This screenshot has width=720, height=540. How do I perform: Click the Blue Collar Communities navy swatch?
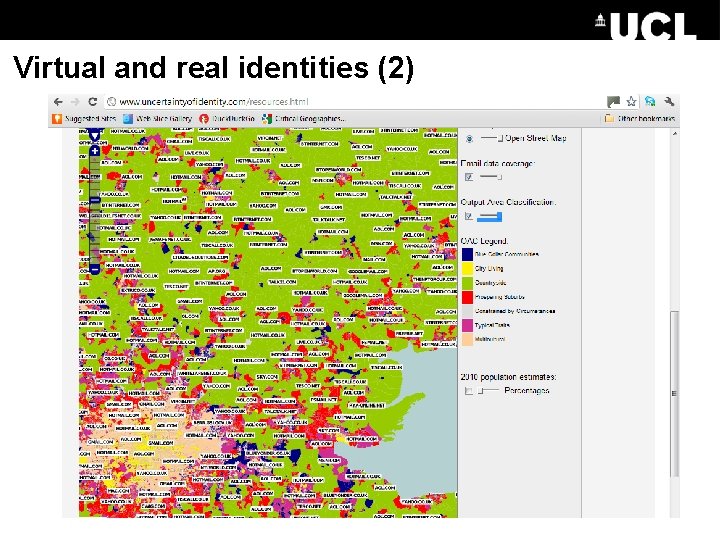(x=467, y=254)
